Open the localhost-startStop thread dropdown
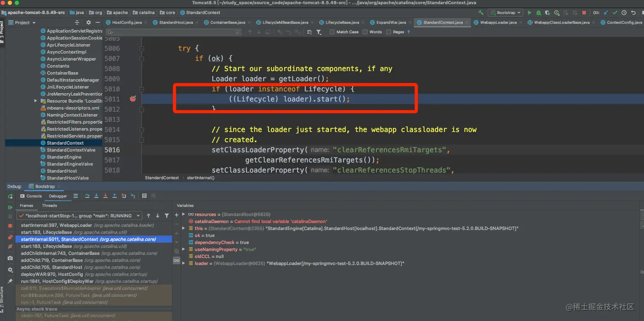The height and width of the screenshot is (321, 644). click(79, 216)
